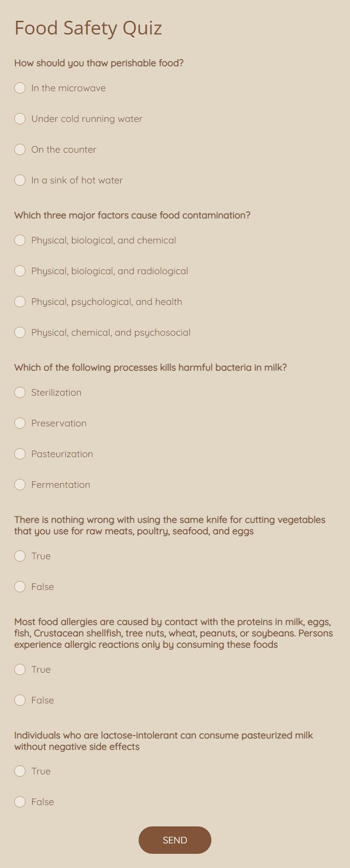The height and width of the screenshot is (868, 350).
Task: Choose "Physical, biological, and chemical" answer
Action: [x=20, y=240]
